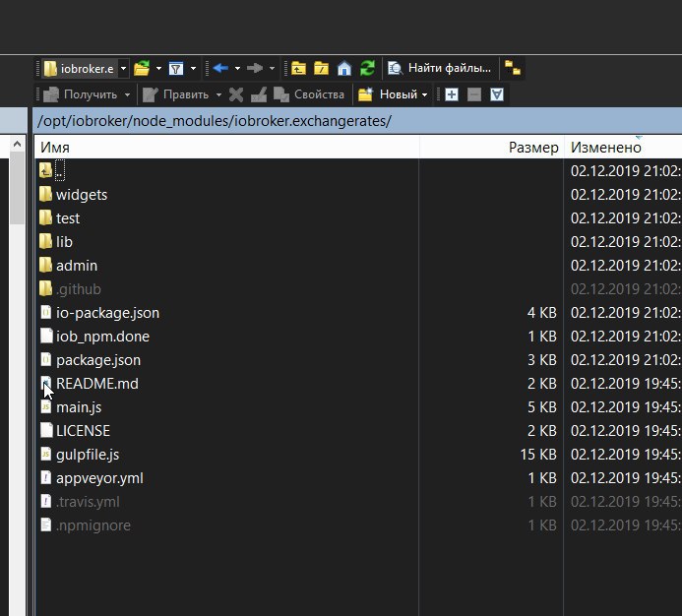Image resolution: width=682 pixels, height=616 pixels.
Task: Go to parent directory icon
Action: 299,68
